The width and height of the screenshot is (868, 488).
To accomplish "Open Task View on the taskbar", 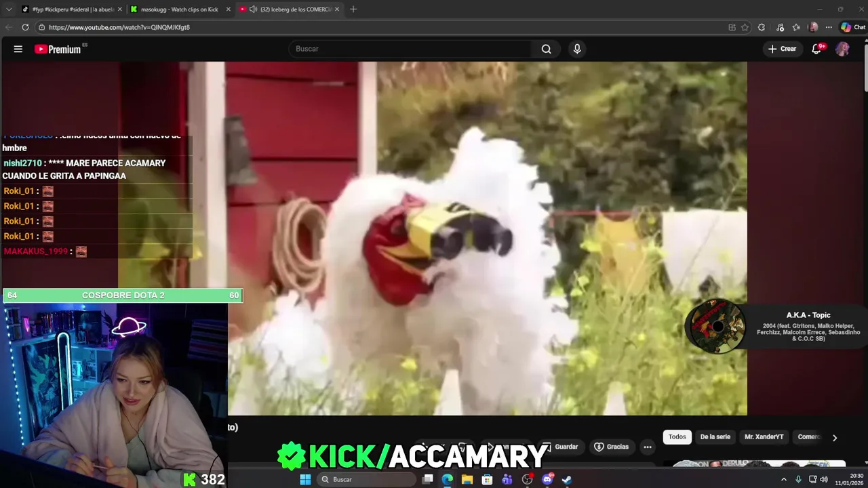I will (428, 479).
